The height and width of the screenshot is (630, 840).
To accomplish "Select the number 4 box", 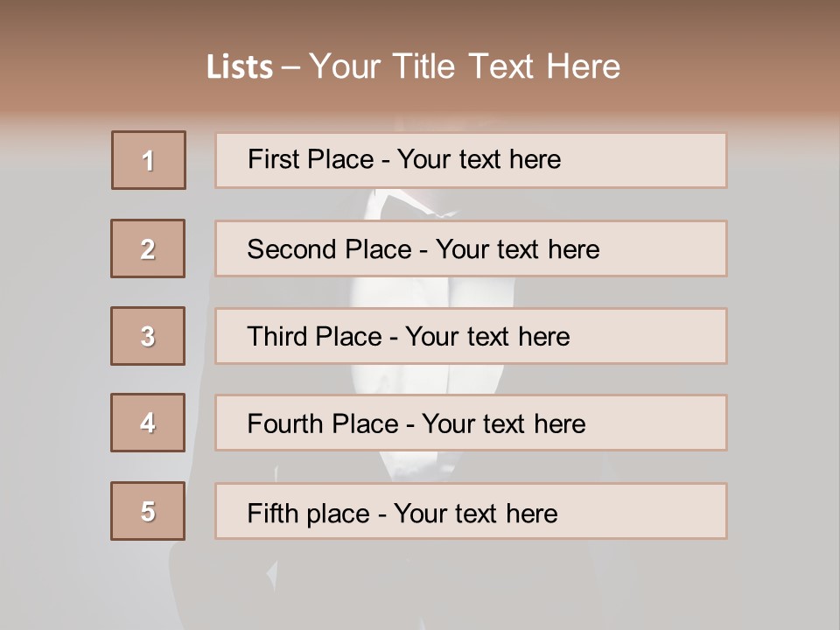I will 148,423.
